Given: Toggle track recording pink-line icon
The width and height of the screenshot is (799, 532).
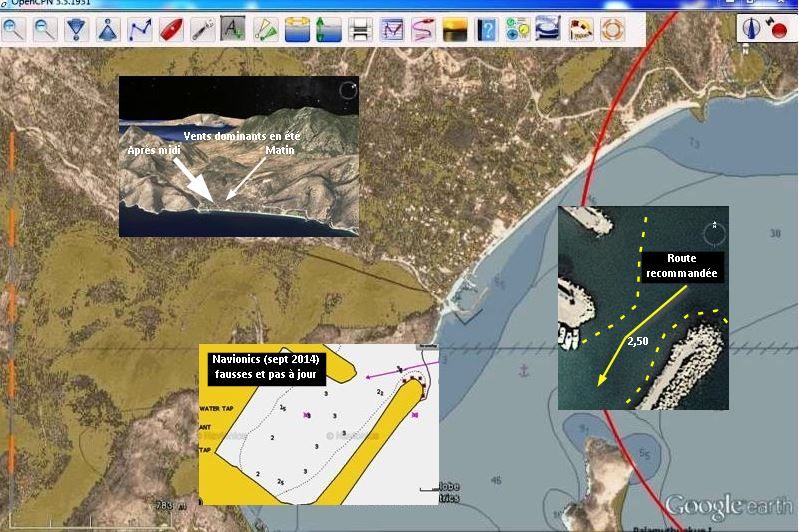Looking at the screenshot, I should point(423,30).
